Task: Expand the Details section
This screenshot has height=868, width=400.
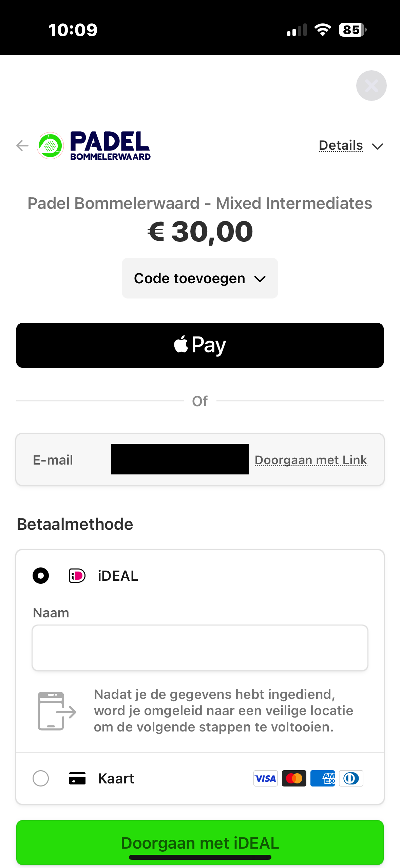Action: (341, 146)
